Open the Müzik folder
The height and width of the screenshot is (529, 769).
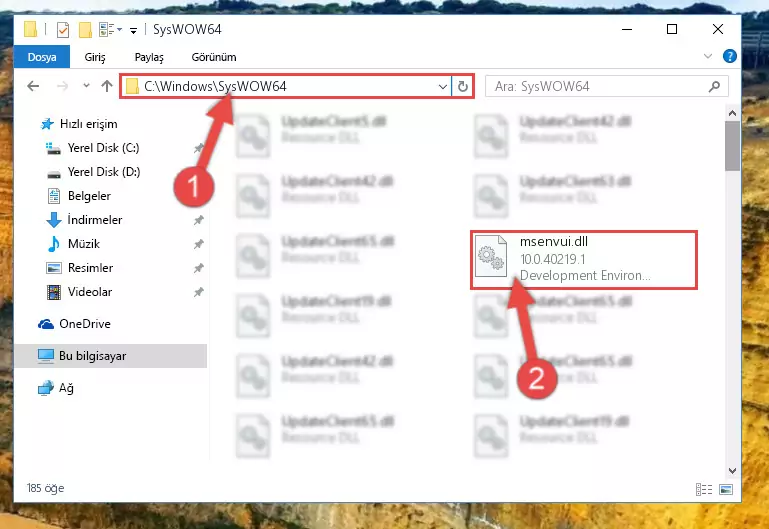[83, 244]
